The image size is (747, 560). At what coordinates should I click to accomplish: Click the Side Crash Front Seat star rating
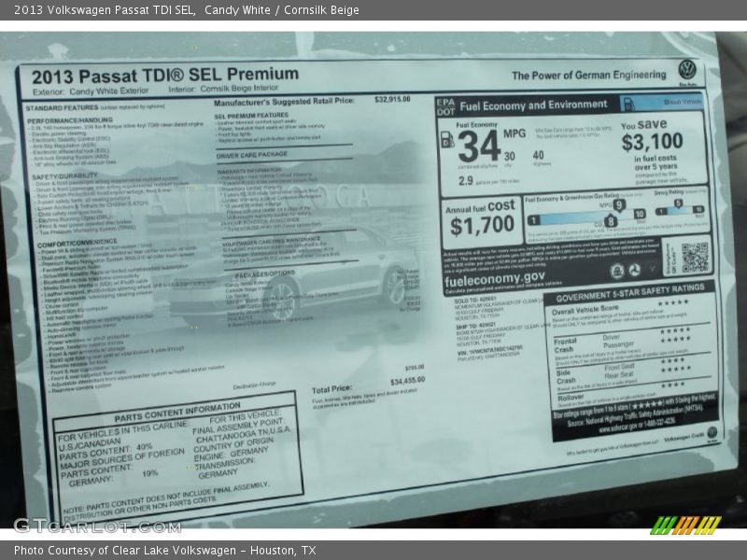(672, 360)
